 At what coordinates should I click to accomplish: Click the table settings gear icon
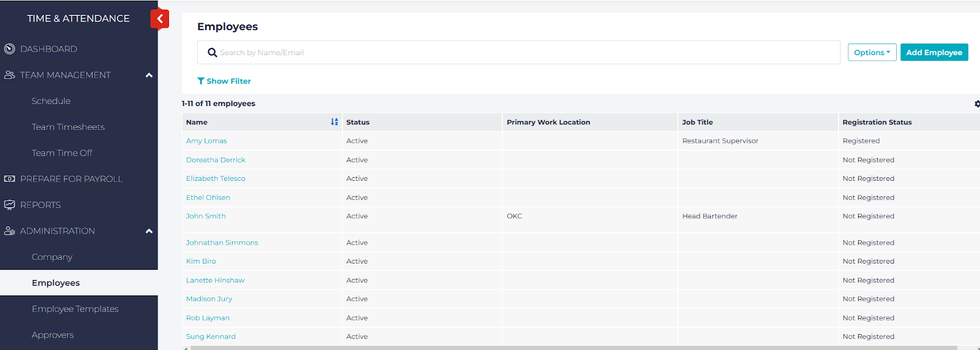tap(976, 104)
